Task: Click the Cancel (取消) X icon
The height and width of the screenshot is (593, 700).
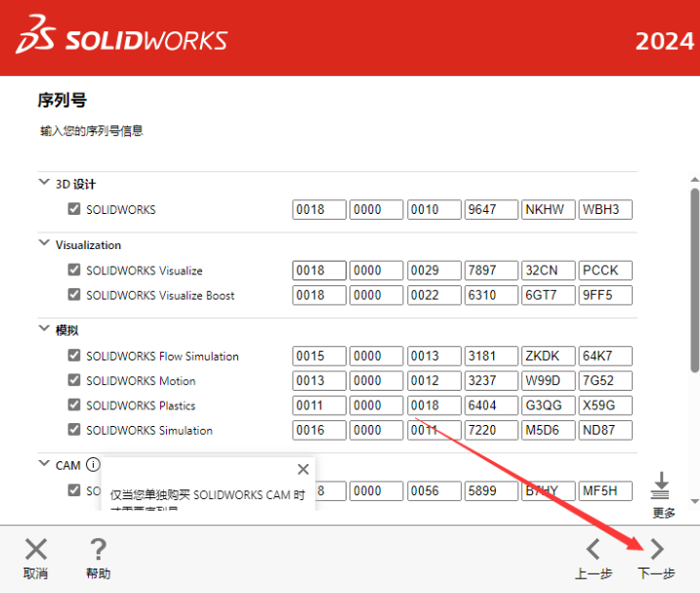Action: 35,550
